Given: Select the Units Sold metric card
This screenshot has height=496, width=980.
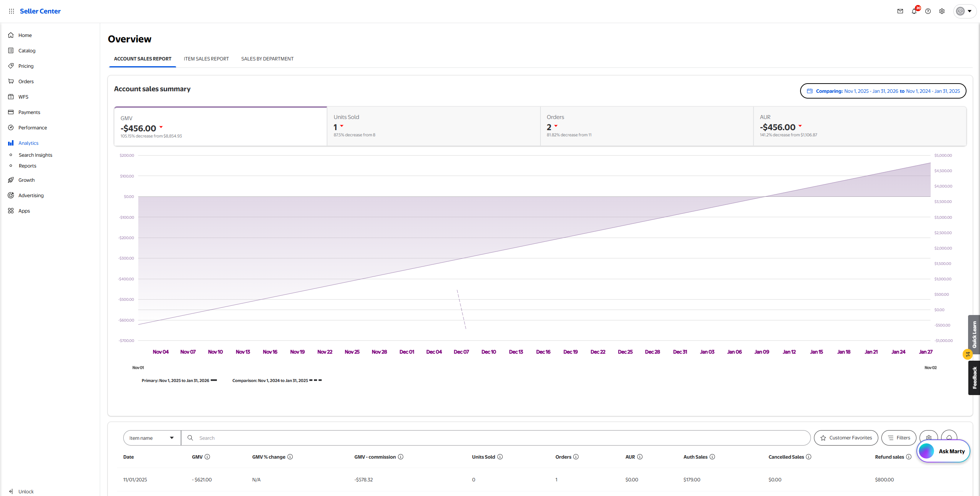Looking at the screenshot, I should (434, 126).
